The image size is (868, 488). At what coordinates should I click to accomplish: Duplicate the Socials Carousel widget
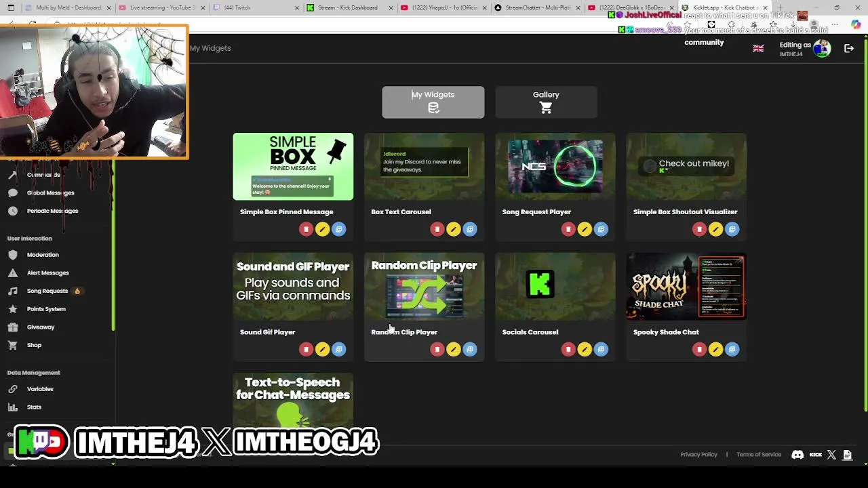click(x=600, y=349)
